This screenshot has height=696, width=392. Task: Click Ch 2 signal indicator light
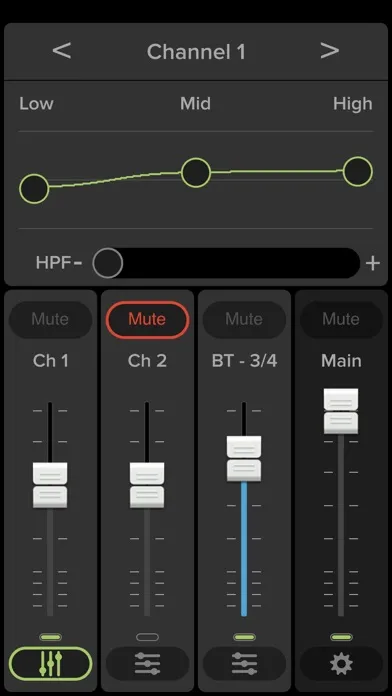(x=147, y=637)
